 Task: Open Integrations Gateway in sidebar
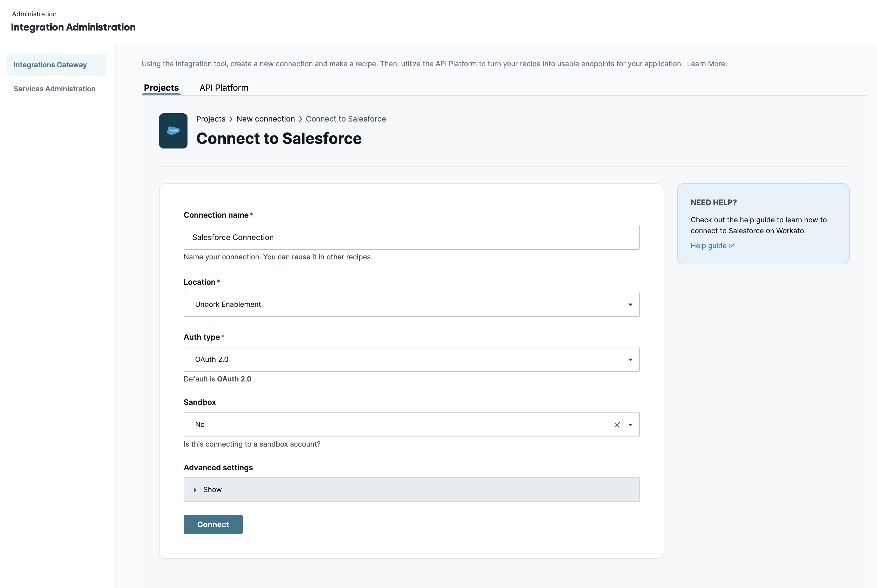click(x=56, y=65)
